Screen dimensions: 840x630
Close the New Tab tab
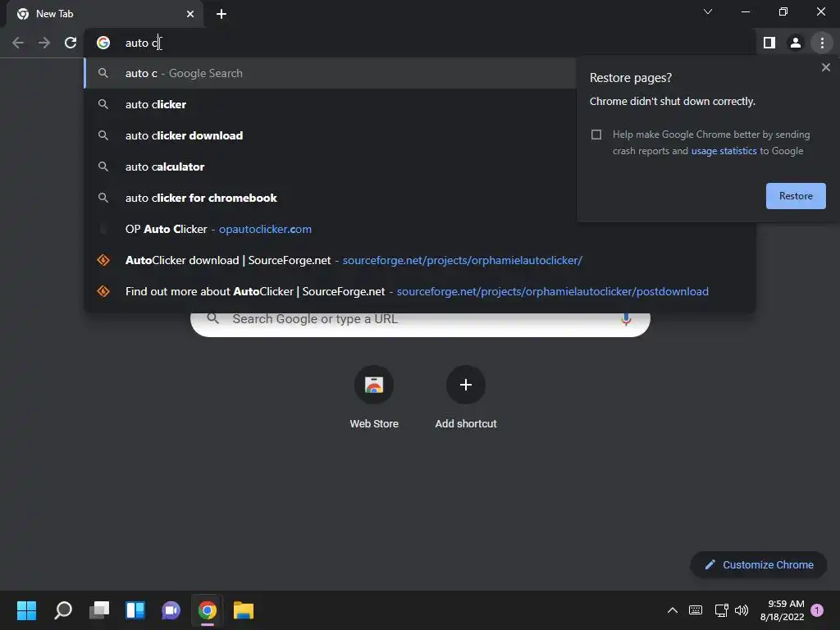coord(190,14)
